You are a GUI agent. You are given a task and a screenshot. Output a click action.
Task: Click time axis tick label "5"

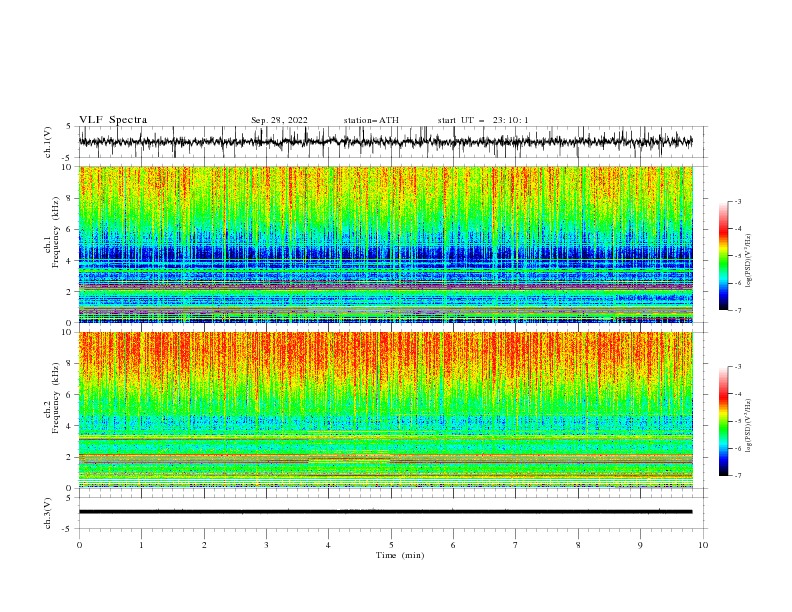tap(391, 545)
